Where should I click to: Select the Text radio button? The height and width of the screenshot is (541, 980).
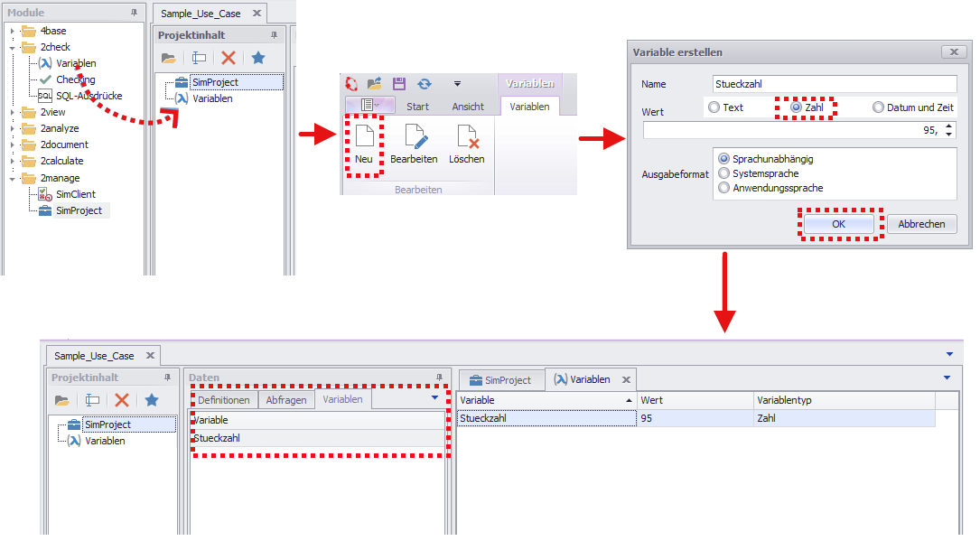pyautogui.click(x=714, y=107)
